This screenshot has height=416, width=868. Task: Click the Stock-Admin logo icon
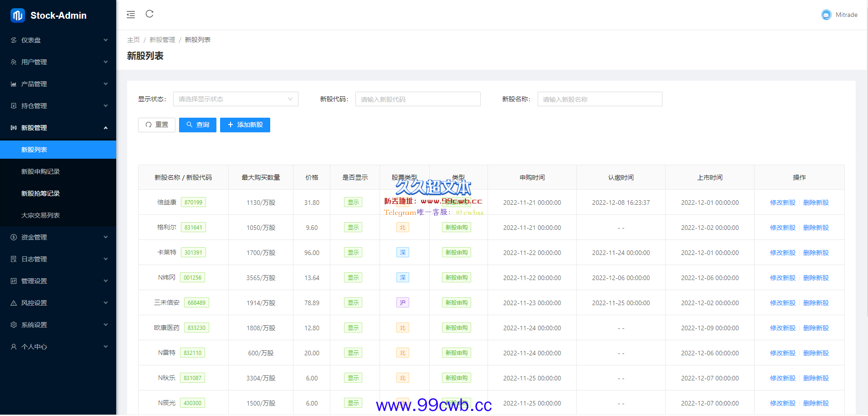[x=18, y=16]
